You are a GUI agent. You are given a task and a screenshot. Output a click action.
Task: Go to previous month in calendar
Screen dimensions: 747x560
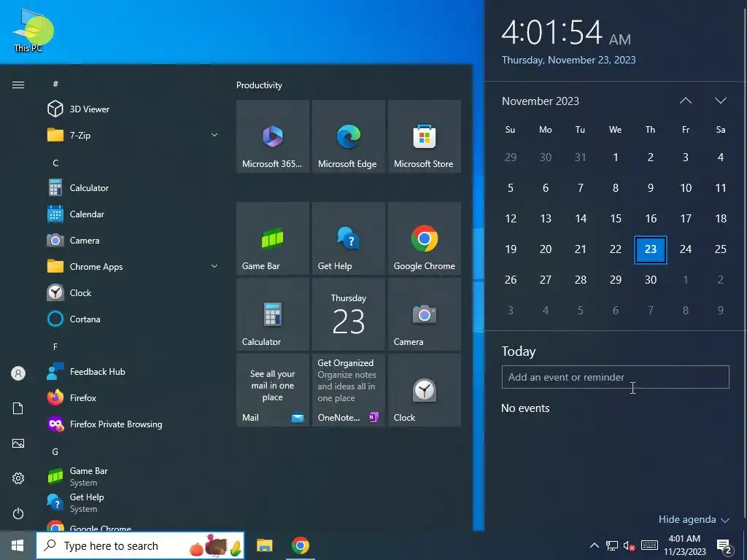point(686,101)
